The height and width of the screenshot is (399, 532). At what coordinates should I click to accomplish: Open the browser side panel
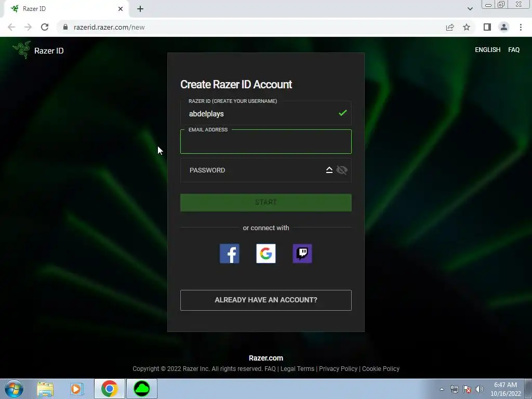[x=487, y=27]
